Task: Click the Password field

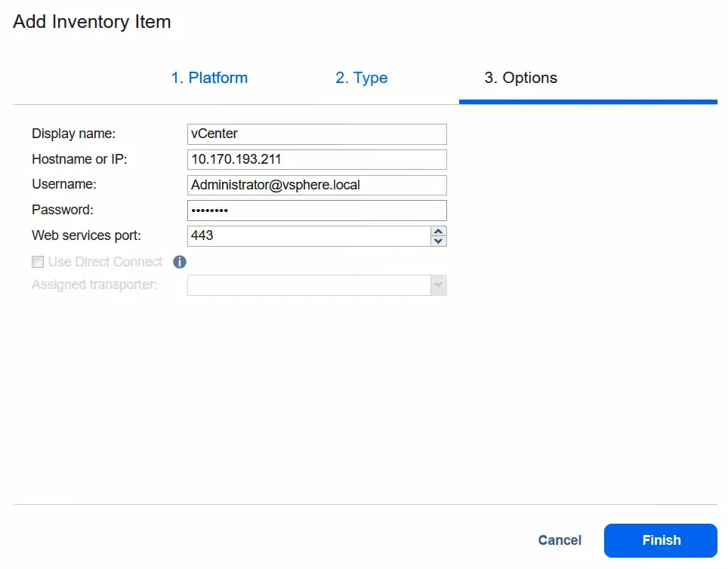Action: tap(316, 210)
